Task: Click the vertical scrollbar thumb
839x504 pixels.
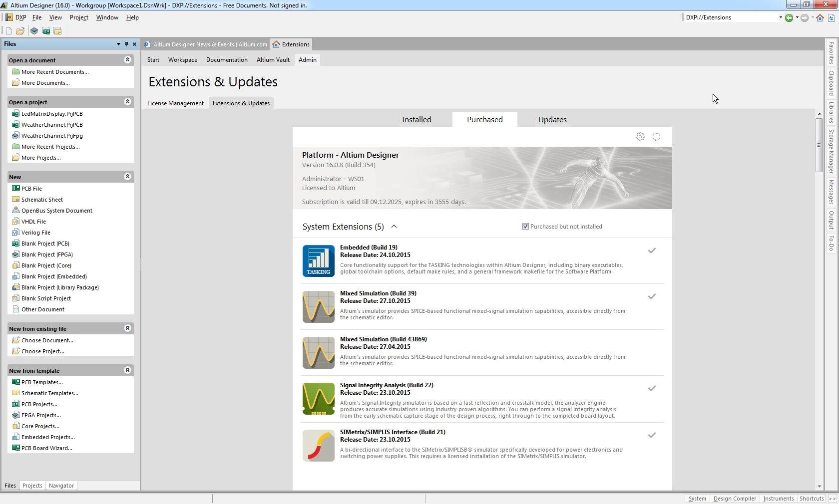Action: (x=819, y=145)
